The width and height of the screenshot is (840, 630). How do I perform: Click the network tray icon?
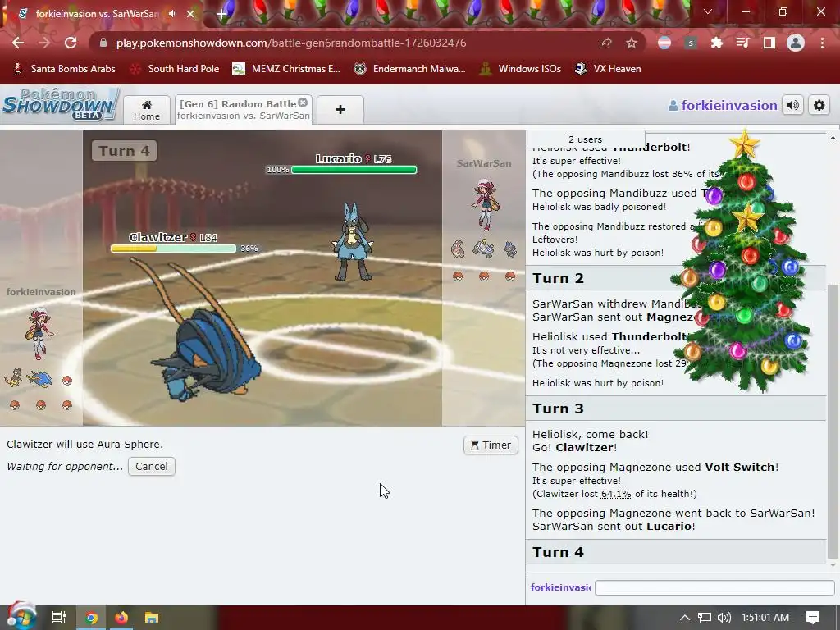705,618
